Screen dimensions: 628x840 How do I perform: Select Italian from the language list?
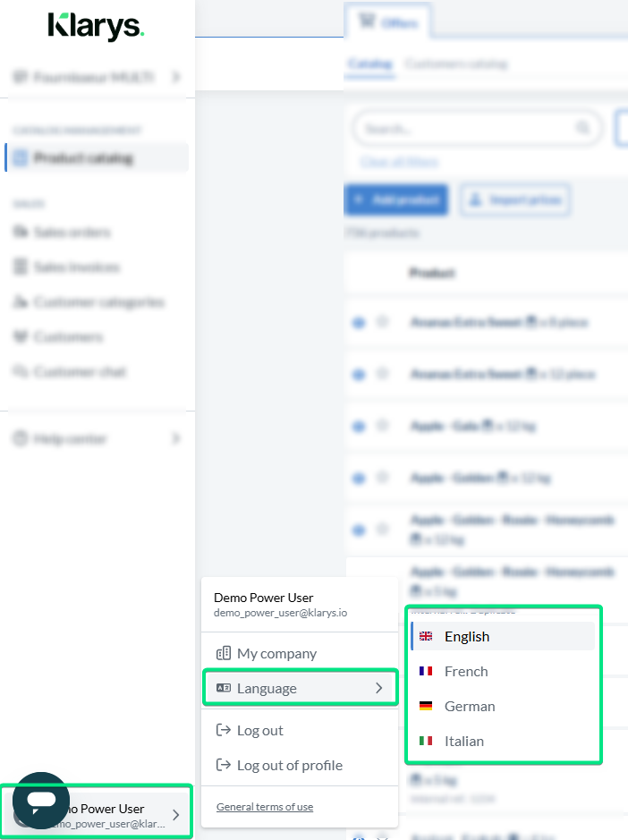(x=463, y=741)
